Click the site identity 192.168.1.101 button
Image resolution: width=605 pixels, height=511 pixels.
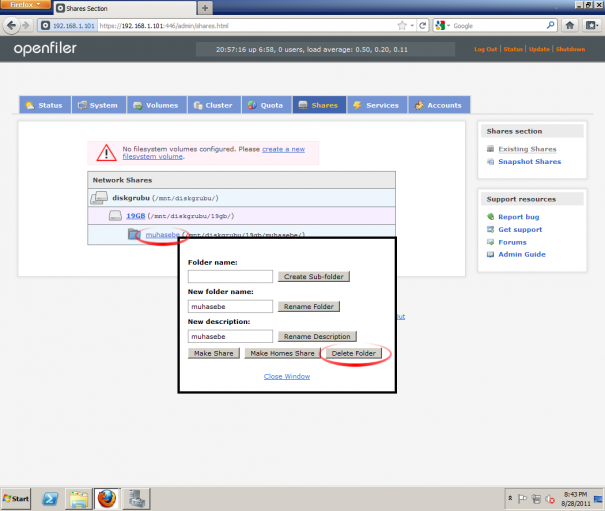pos(68,26)
